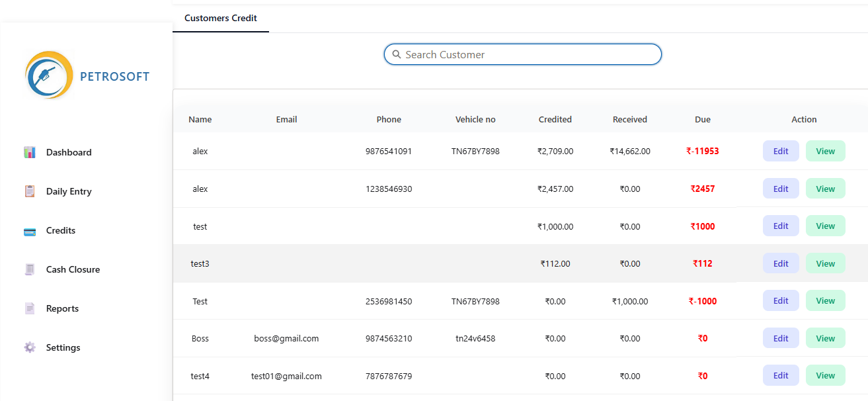Image resolution: width=868 pixels, height=401 pixels.
Task: View the Boss customer
Action: (826, 338)
